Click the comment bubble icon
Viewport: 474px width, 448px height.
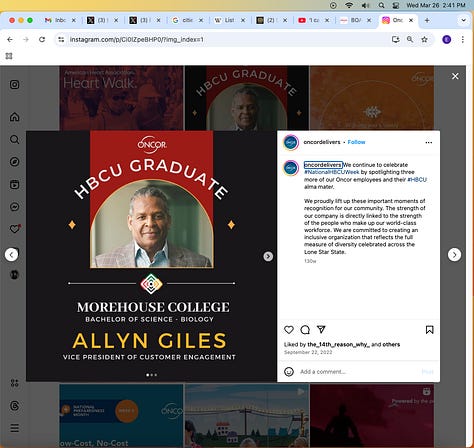(x=305, y=330)
